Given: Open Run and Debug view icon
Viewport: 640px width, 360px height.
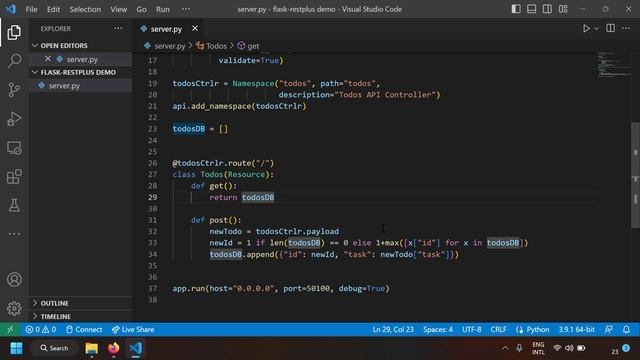Looking at the screenshot, I should [x=14, y=119].
